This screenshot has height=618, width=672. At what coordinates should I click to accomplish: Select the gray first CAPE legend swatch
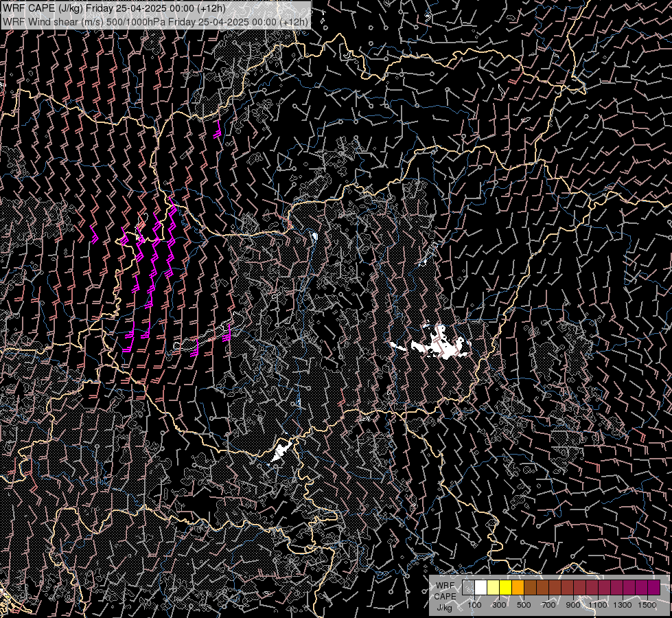468,588
